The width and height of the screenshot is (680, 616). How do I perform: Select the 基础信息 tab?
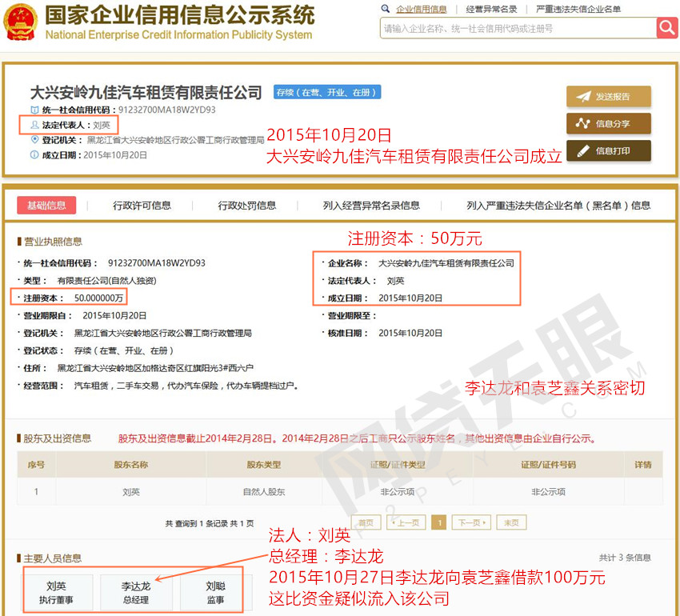pyautogui.click(x=46, y=205)
